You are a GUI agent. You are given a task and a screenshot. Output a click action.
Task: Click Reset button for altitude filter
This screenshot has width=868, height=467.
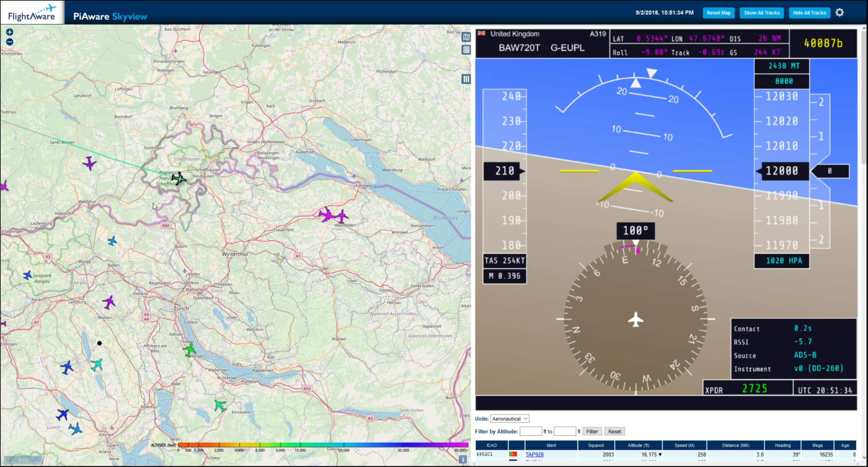614,431
